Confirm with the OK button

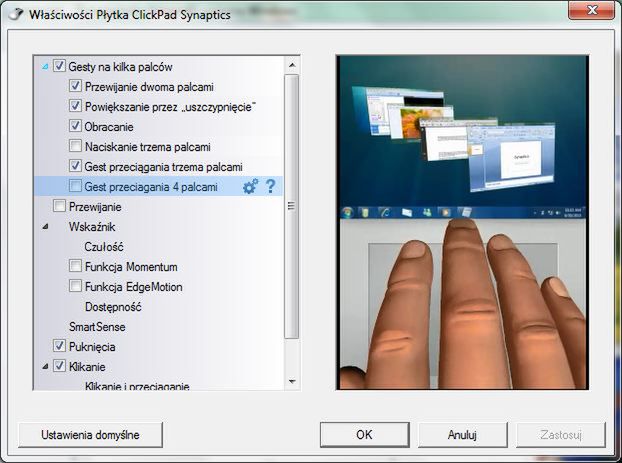click(x=365, y=435)
